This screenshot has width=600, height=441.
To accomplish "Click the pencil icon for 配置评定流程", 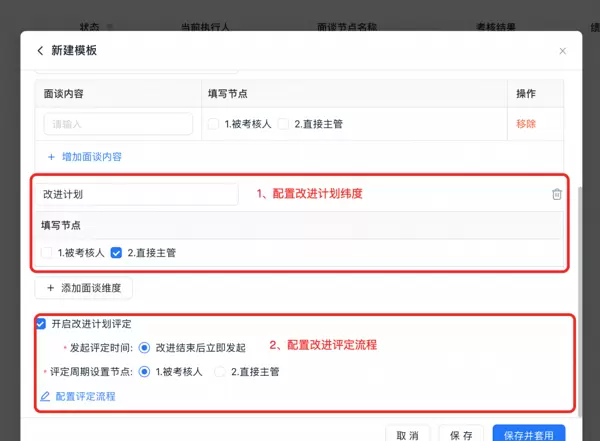I will click(x=45, y=396).
